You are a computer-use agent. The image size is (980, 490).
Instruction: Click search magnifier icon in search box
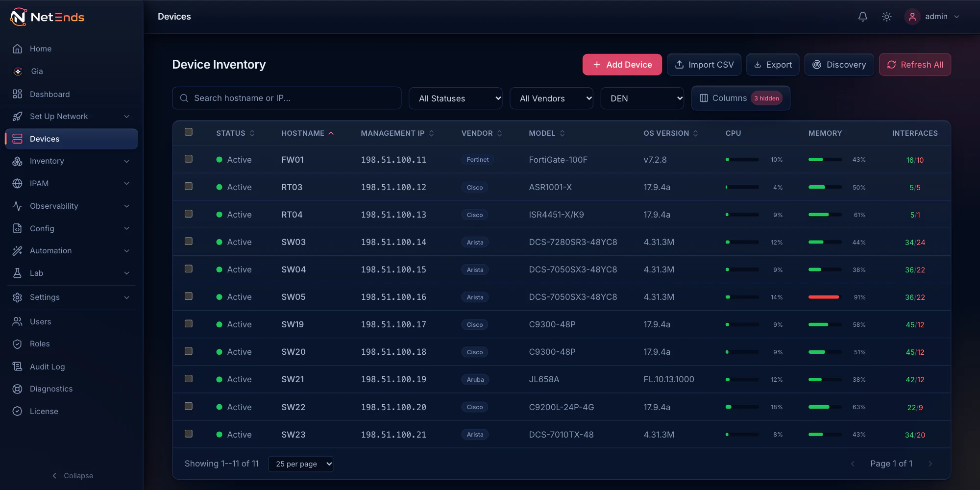coord(184,98)
